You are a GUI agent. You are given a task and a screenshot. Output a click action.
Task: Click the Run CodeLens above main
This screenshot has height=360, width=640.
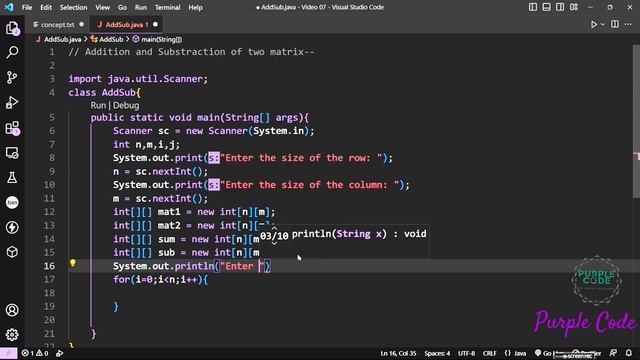98,105
